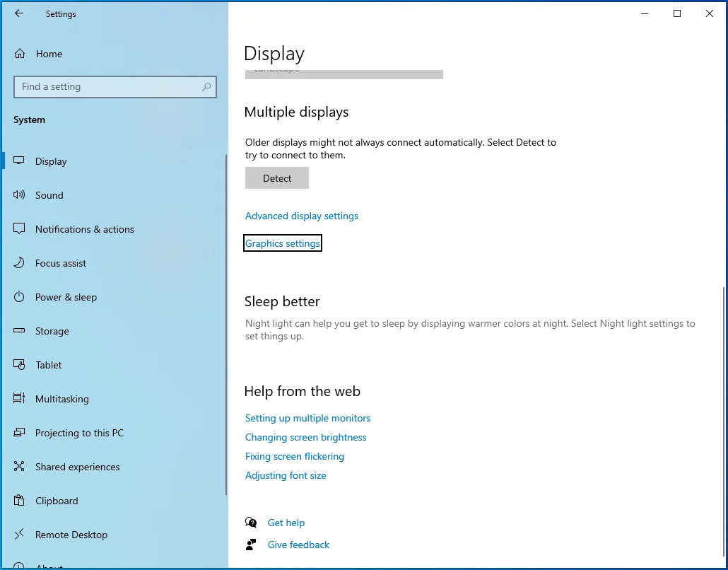The height and width of the screenshot is (570, 728).
Task: Open the partially hidden orientation dropdown
Action: pyautogui.click(x=344, y=74)
